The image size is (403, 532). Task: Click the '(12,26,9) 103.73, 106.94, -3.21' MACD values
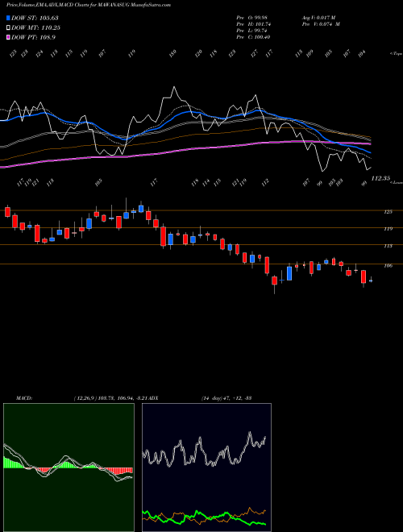pyautogui.click(x=110, y=398)
